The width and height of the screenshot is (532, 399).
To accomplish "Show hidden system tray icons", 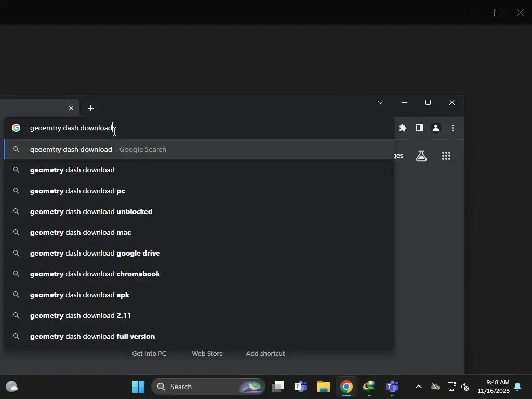I will pyautogui.click(x=419, y=387).
